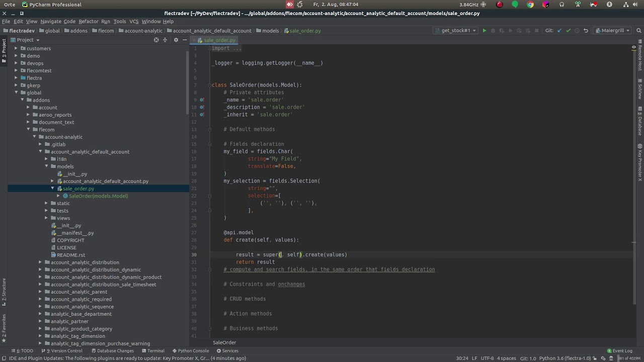Image resolution: width=644 pixels, height=362 pixels.
Task: Open the Project view selector dropdown
Action: tap(26, 40)
